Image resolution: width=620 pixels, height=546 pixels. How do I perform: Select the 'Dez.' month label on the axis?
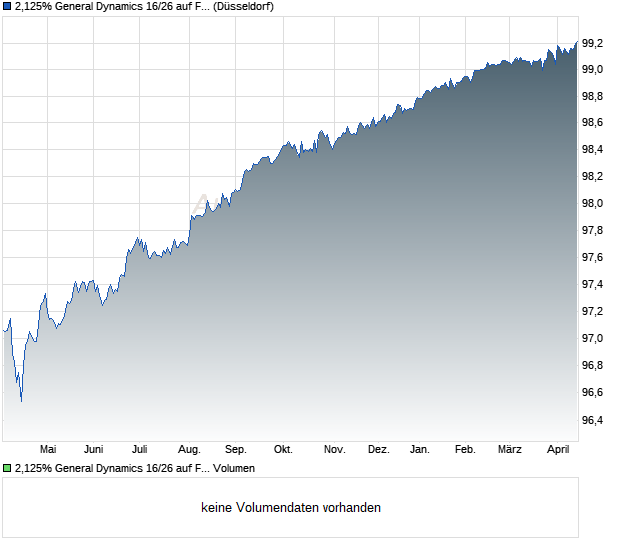tap(379, 449)
